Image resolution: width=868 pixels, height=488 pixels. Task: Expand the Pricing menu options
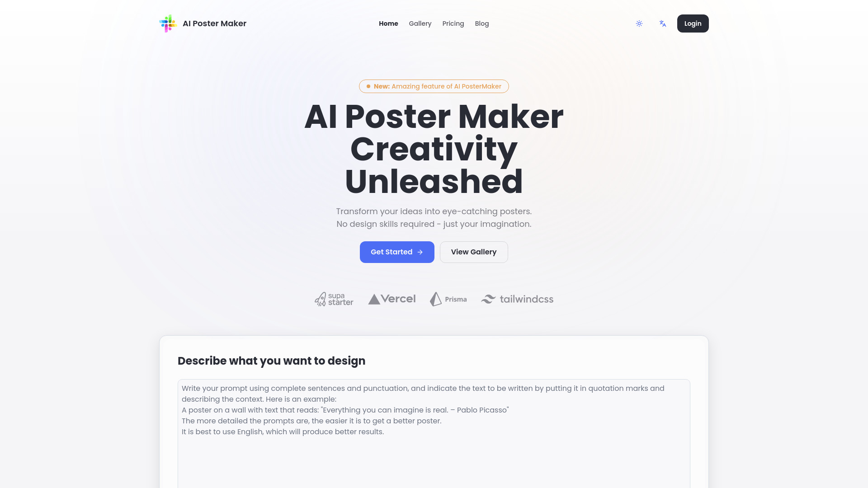tap(453, 23)
